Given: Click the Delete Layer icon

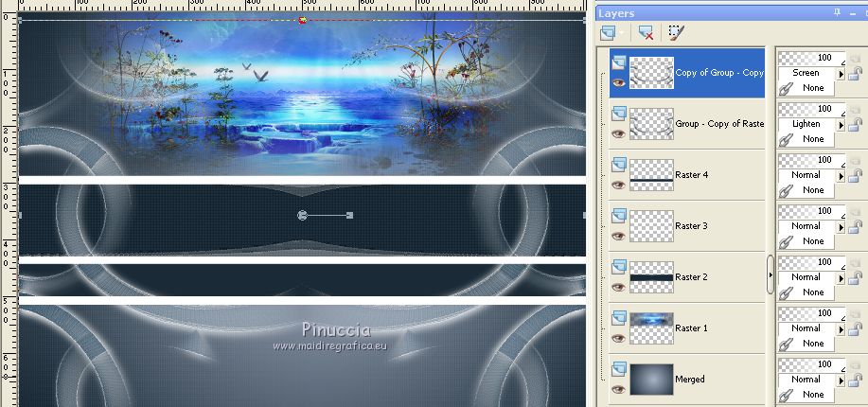Looking at the screenshot, I should [x=646, y=33].
